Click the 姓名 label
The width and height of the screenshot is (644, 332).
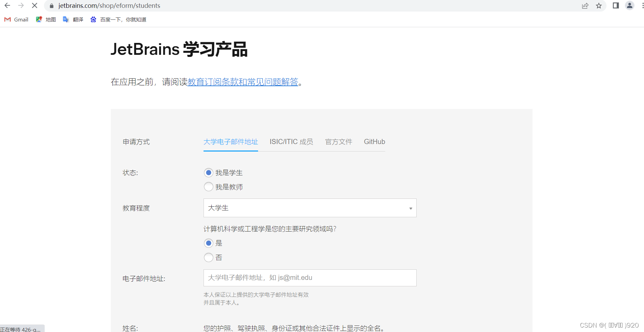point(130,328)
